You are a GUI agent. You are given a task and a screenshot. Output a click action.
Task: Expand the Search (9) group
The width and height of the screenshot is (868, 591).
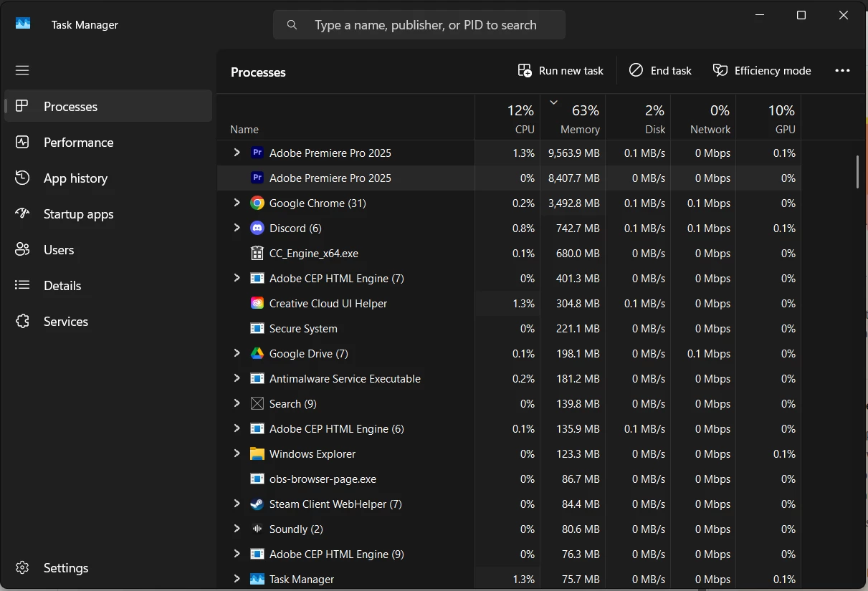coord(237,403)
